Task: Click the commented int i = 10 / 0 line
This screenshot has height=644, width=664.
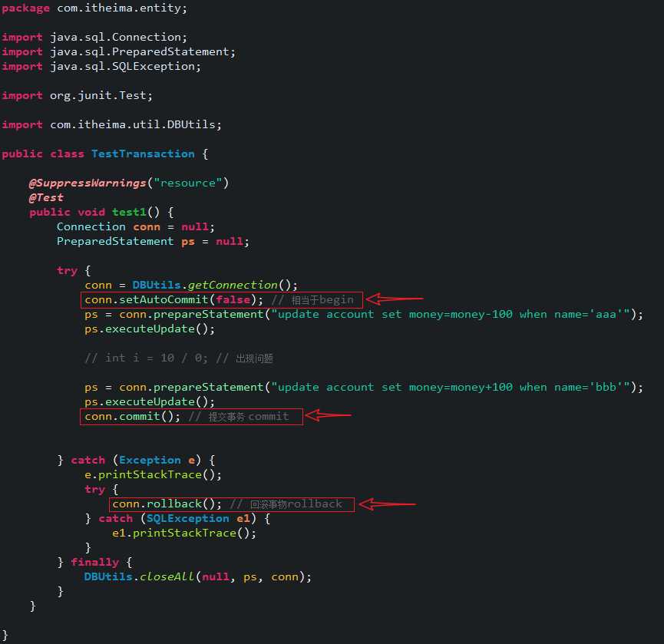Action: coord(179,358)
